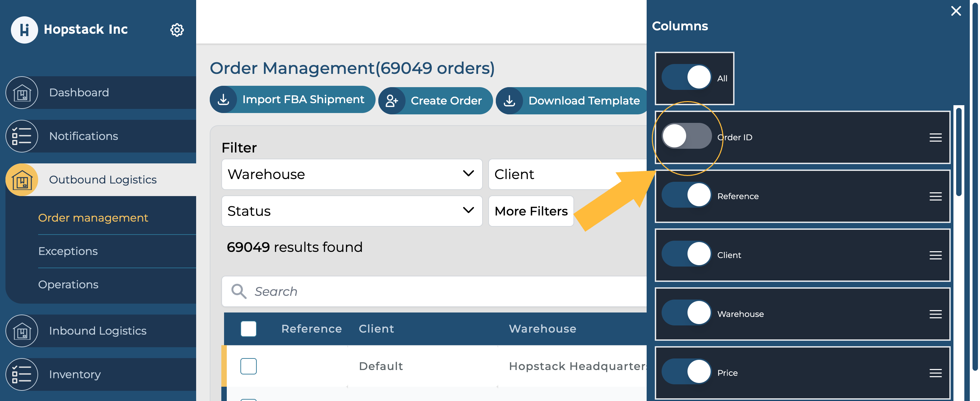Click the Dashboard sidebar icon
Viewport: 980px width, 401px height.
click(22, 93)
